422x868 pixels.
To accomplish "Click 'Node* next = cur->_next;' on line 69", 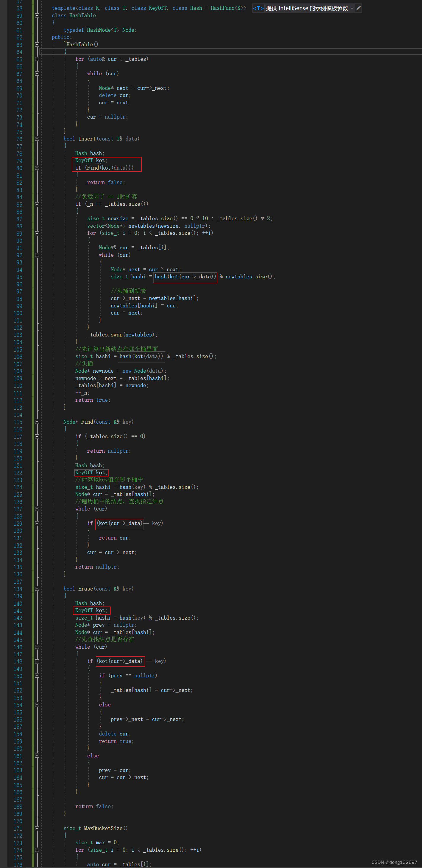I will pyautogui.click(x=134, y=88).
